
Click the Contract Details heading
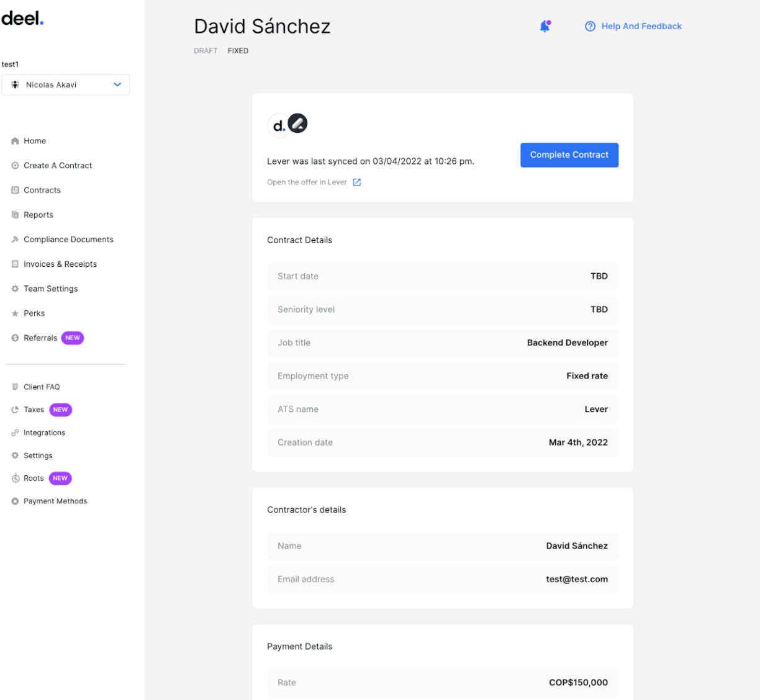point(299,240)
